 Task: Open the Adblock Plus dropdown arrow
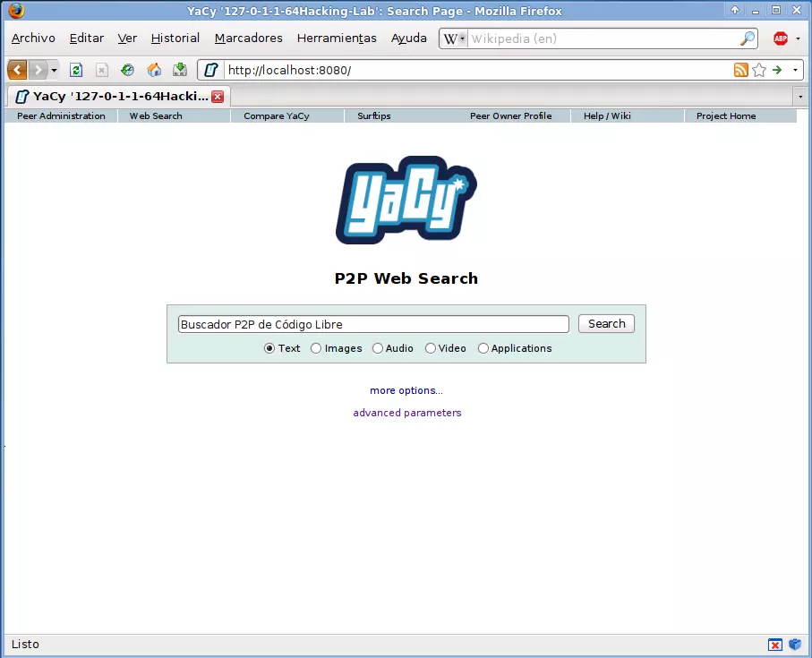[798, 38]
